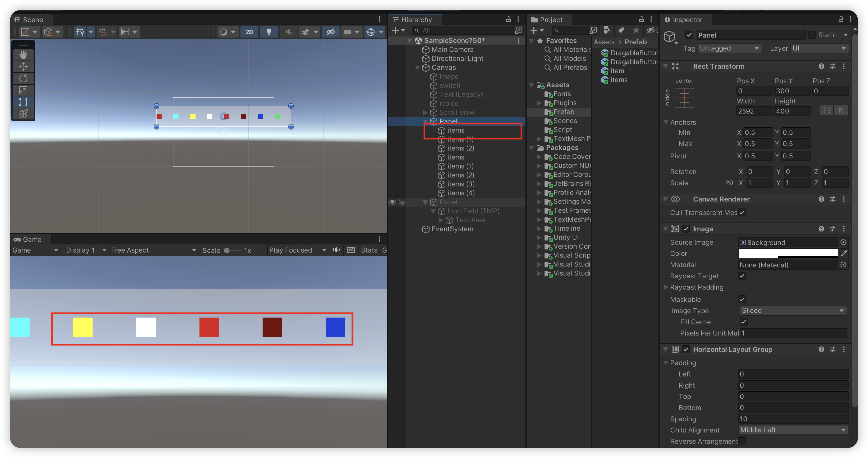Expand the Scroll View hierarchy item
The width and height of the screenshot is (868, 458).
click(x=425, y=112)
